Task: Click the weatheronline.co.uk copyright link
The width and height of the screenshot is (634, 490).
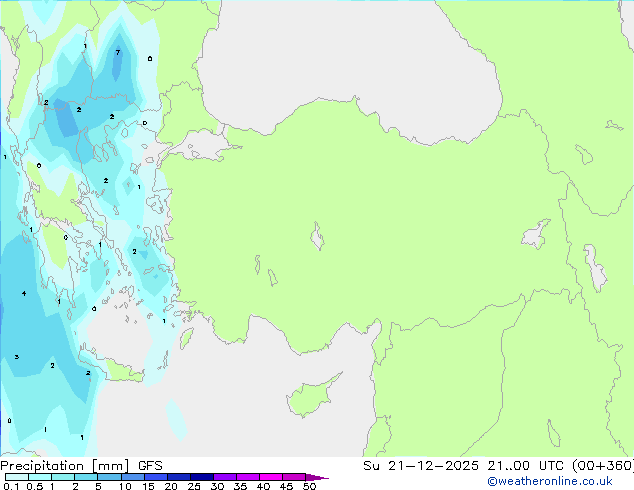Action: click(549, 481)
